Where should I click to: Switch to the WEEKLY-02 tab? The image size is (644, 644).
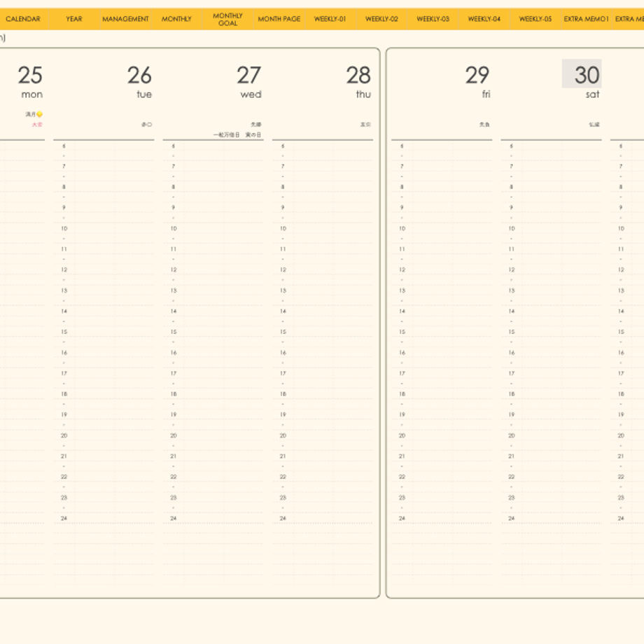tap(381, 19)
